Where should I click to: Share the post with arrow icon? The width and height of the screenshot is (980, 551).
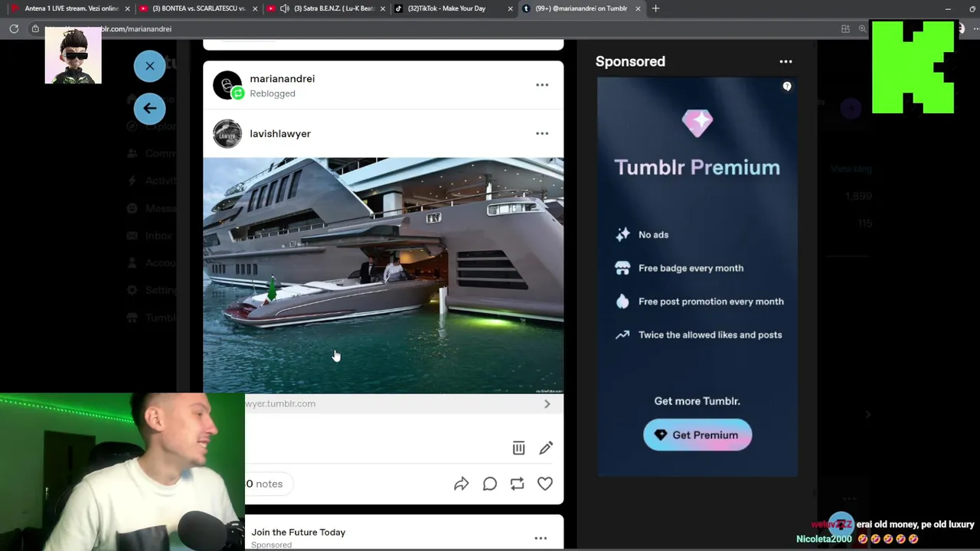461,484
